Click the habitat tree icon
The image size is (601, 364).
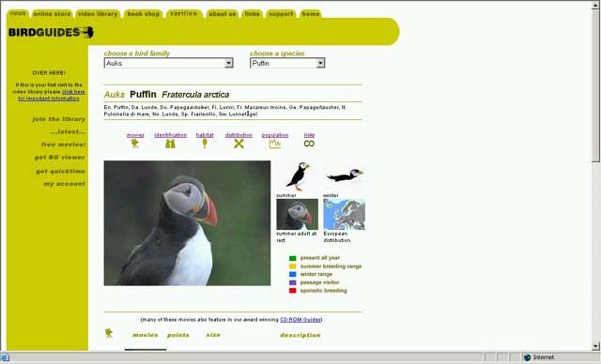(x=205, y=144)
